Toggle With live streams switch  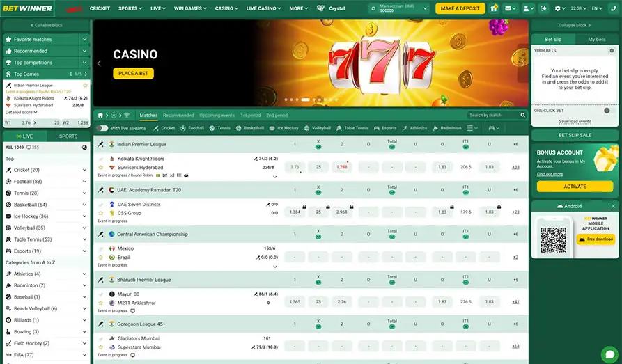[x=102, y=128]
